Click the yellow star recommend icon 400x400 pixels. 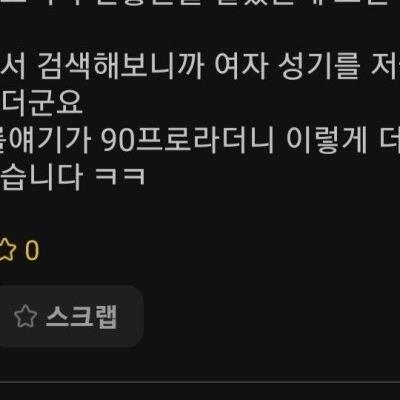(x=7, y=250)
